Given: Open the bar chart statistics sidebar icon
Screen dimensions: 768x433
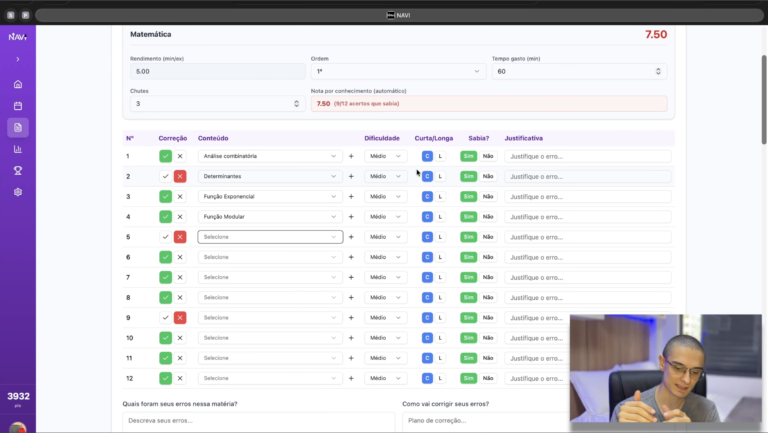Looking at the screenshot, I should [17, 149].
